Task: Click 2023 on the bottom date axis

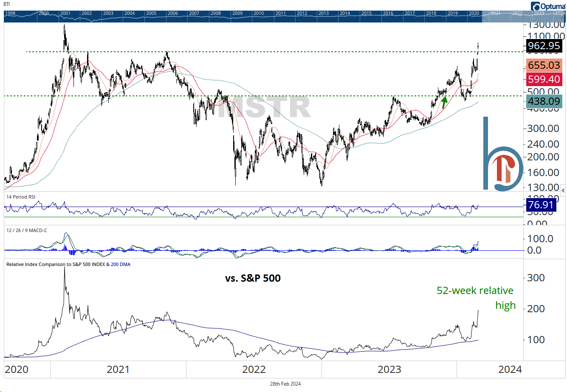Action: point(389,370)
